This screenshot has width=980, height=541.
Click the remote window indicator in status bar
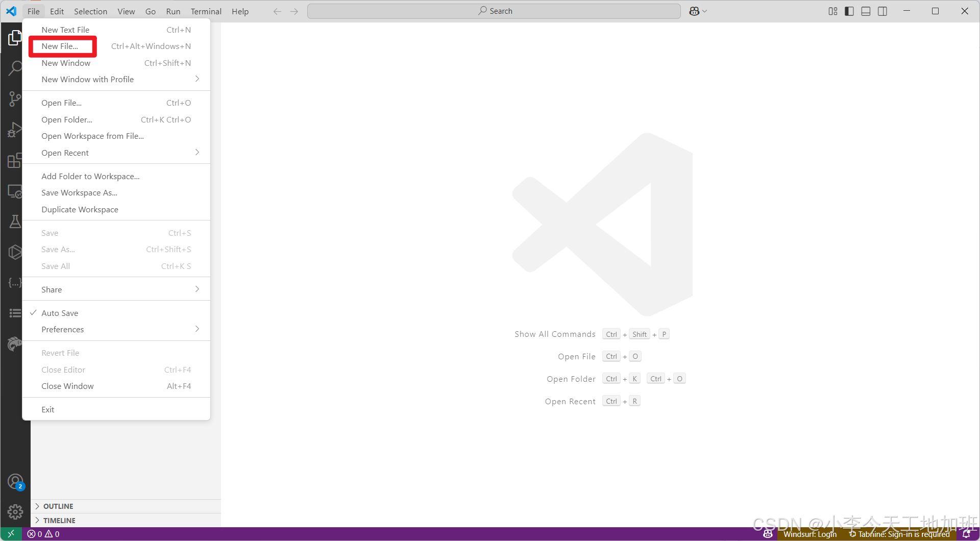click(x=11, y=534)
